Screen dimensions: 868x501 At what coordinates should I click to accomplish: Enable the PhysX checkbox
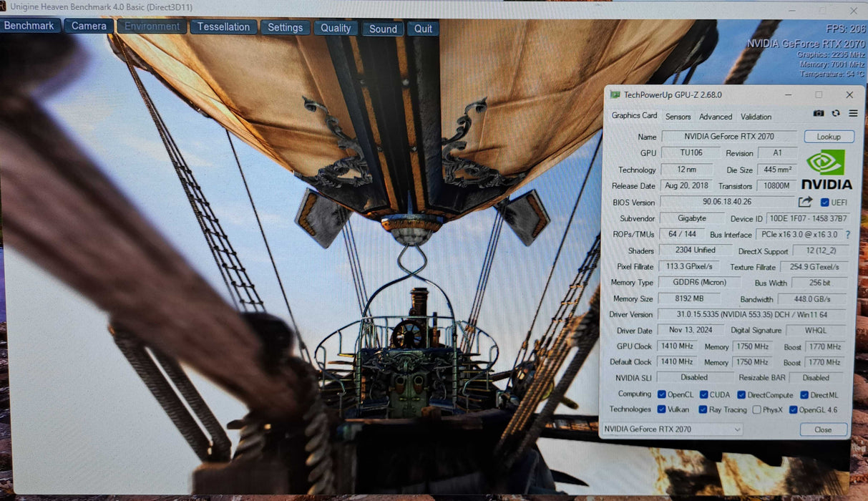756,410
